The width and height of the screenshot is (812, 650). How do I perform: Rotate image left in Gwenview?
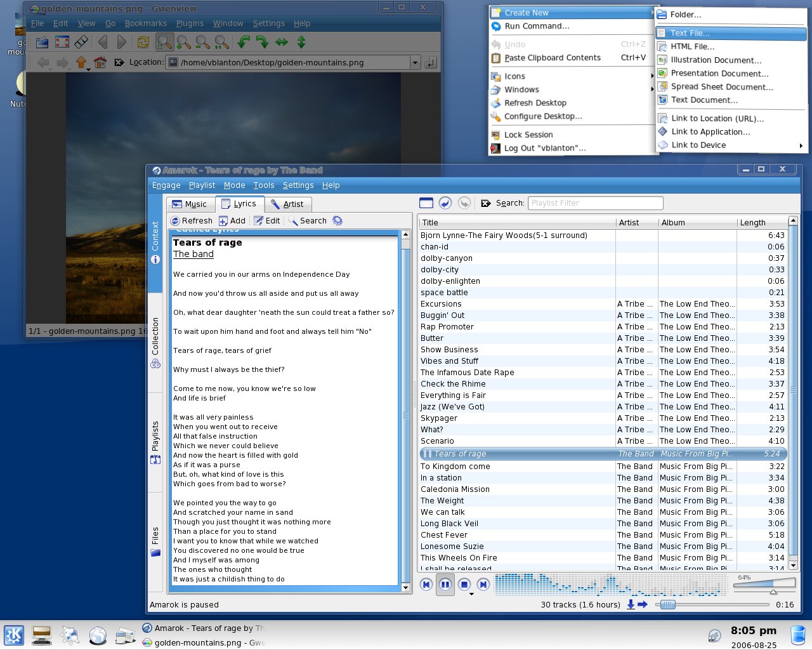(x=244, y=43)
